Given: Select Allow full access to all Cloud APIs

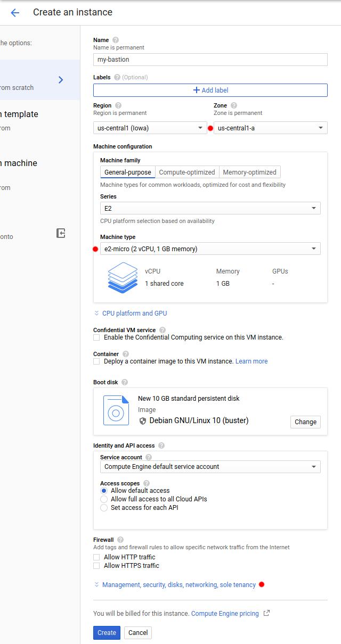Looking at the screenshot, I should [x=104, y=499].
